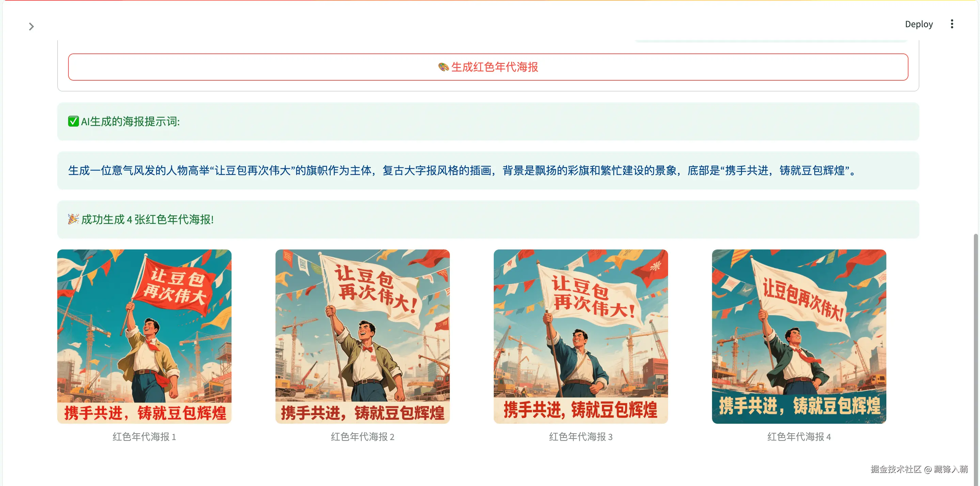The width and height of the screenshot is (980, 486).
Task: Click the palette icon on generate button
Action: (443, 67)
